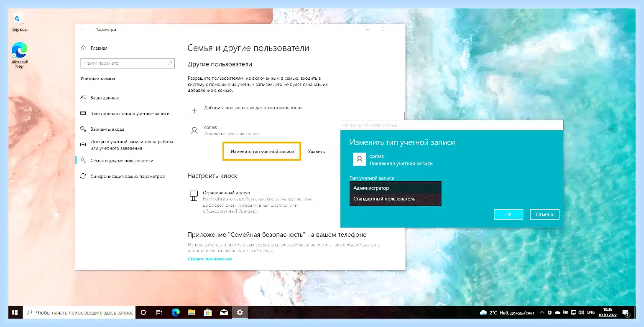644x327 pixels.
Task: Open the Mail app on the taskbar
Action: click(x=224, y=312)
